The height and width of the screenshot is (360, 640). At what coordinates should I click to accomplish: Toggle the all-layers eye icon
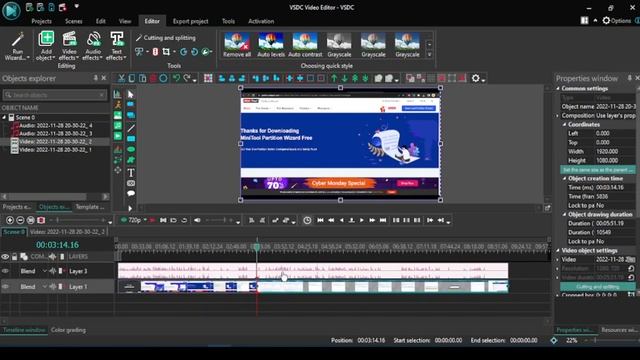[x=5, y=257]
